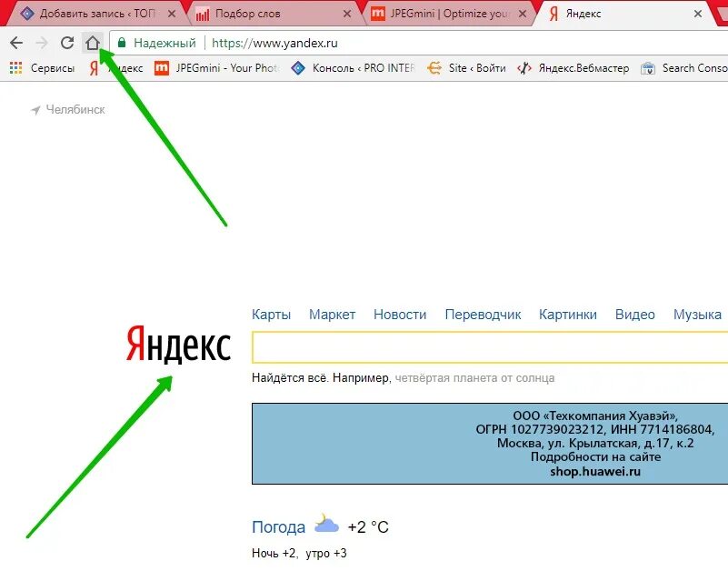The height and width of the screenshot is (581, 728).
Task: Click the Huawei advertisement banner
Action: 490,444
